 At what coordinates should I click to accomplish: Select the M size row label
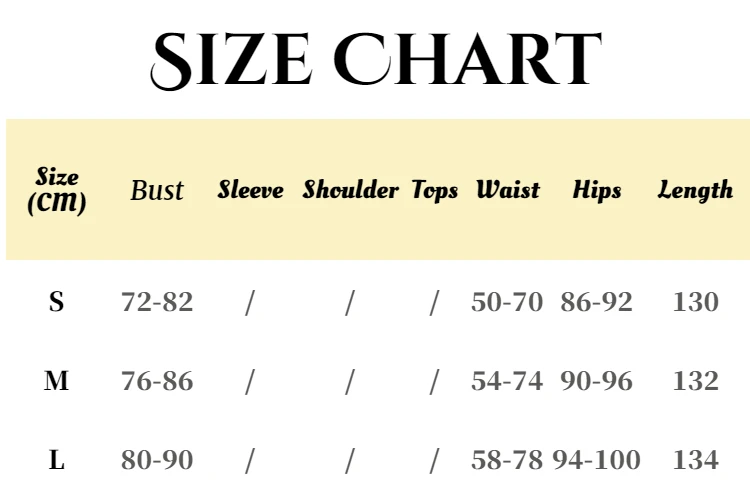[x=56, y=381]
